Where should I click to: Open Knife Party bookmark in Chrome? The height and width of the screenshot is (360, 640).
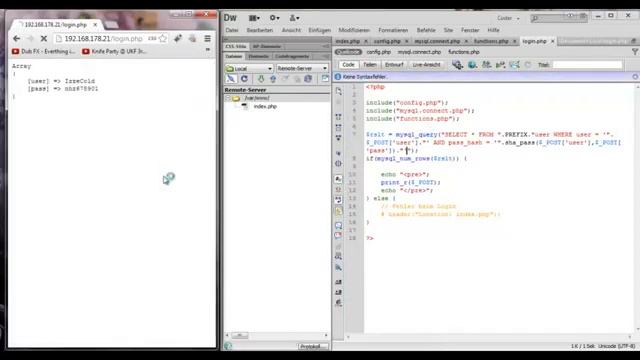(x=114, y=51)
